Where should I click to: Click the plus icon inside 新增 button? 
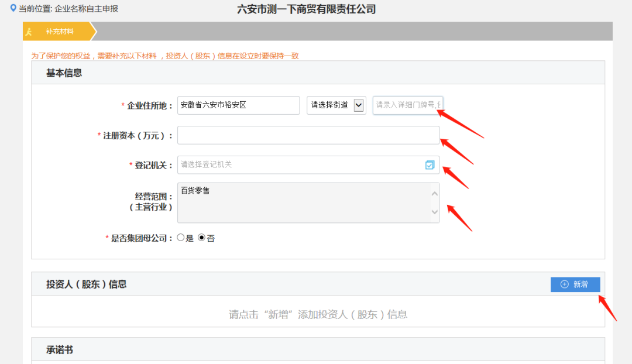pyautogui.click(x=564, y=284)
